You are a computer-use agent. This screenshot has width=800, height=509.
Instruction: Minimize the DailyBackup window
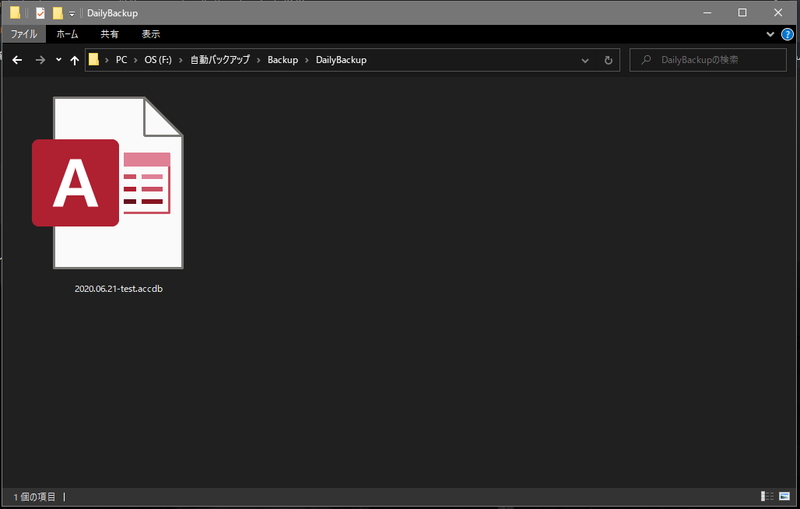pos(707,13)
